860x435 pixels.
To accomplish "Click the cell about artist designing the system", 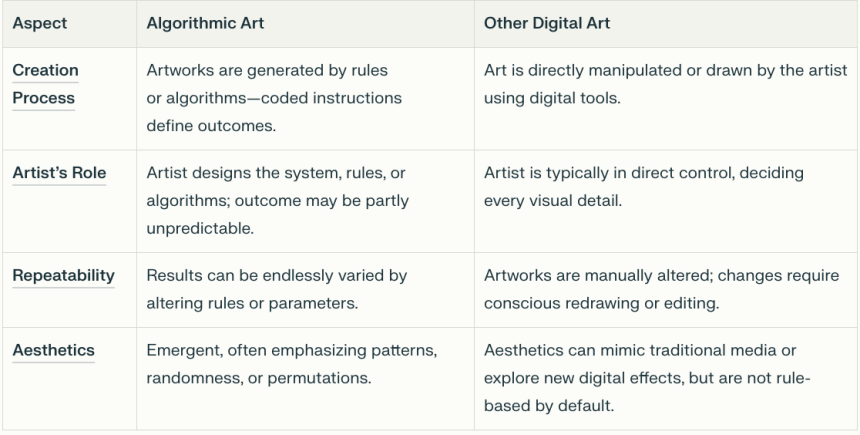I will tap(305, 201).
